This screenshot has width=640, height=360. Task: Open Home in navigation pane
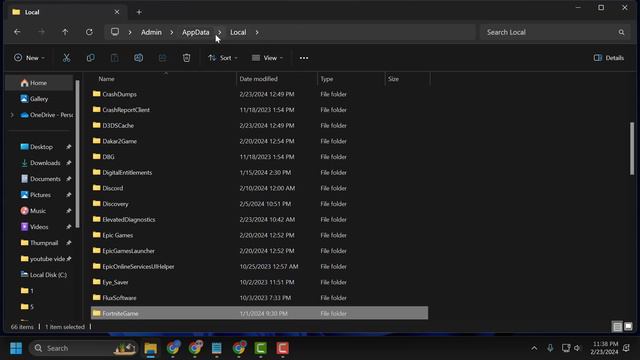click(40, 83)
